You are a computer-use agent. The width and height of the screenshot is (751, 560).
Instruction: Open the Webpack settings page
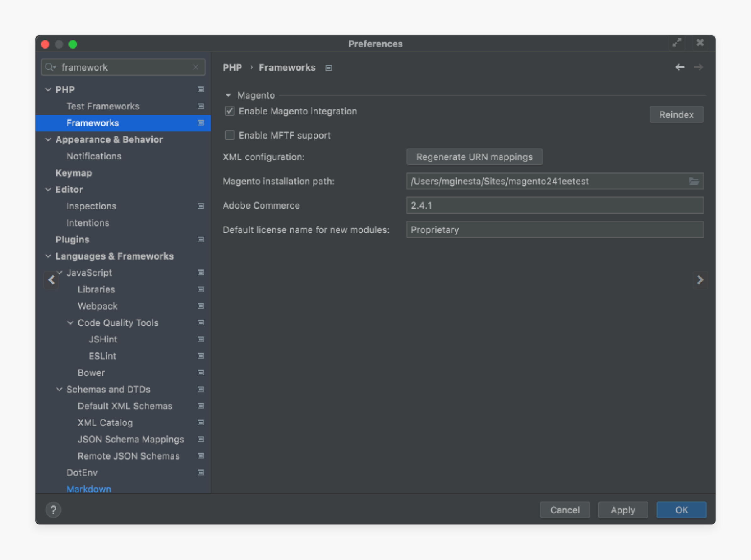point(97,306)
